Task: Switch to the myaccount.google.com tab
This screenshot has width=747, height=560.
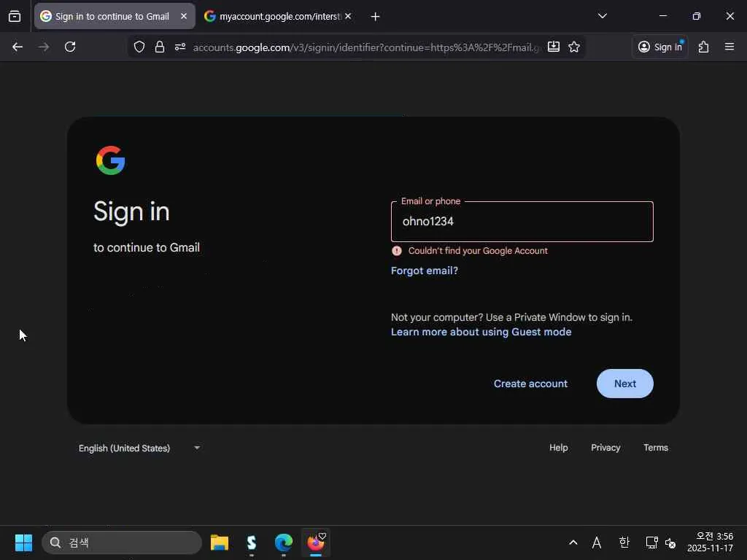Action: [279, 16]
